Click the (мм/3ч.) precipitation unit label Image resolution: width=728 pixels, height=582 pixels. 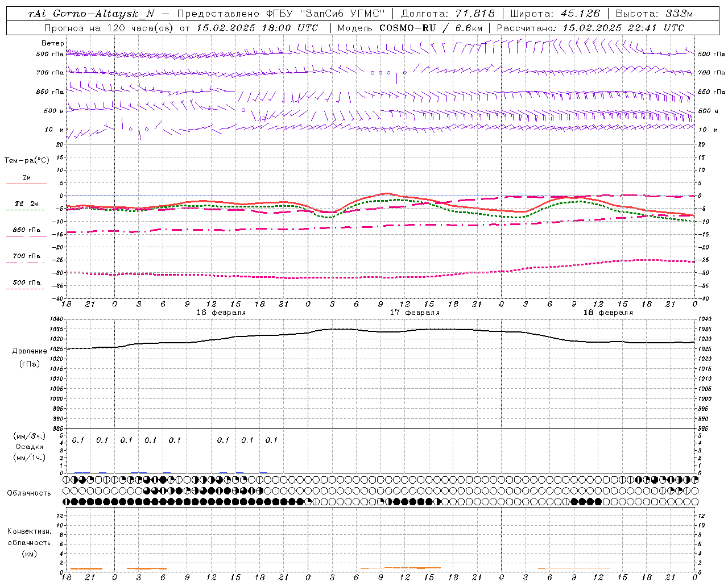[30, 436]
